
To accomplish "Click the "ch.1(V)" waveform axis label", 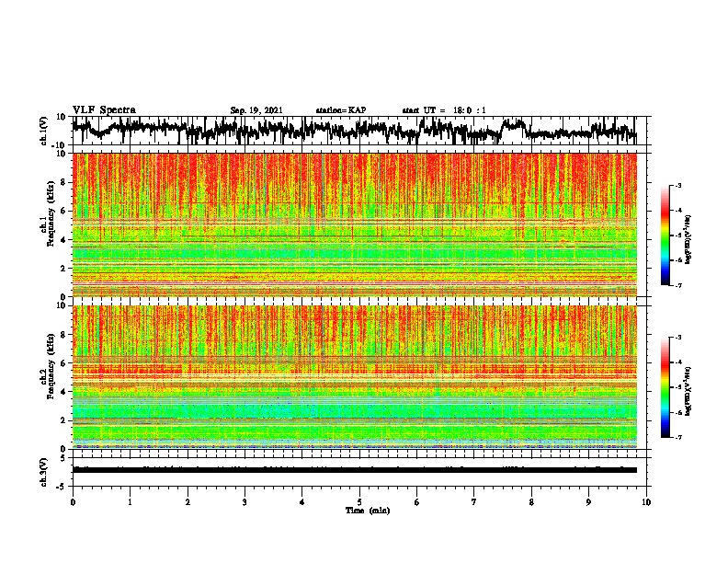I will pyautogui.click(x=42, y=131).
